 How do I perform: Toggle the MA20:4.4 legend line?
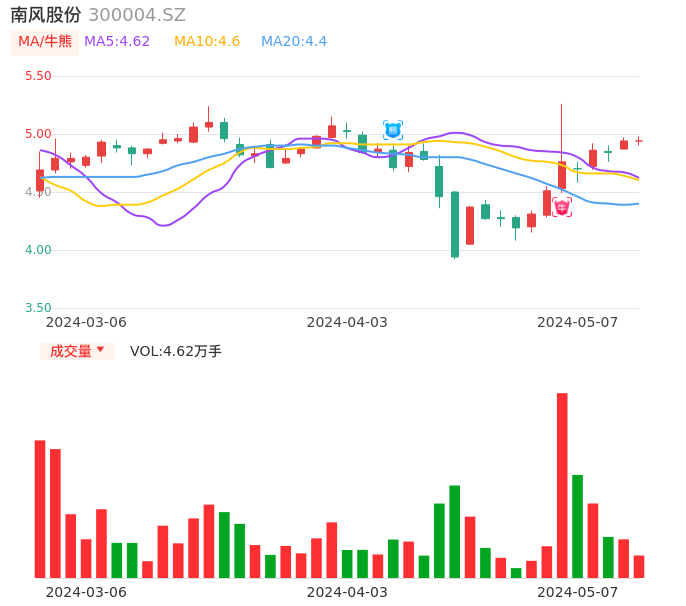point(294,42)
